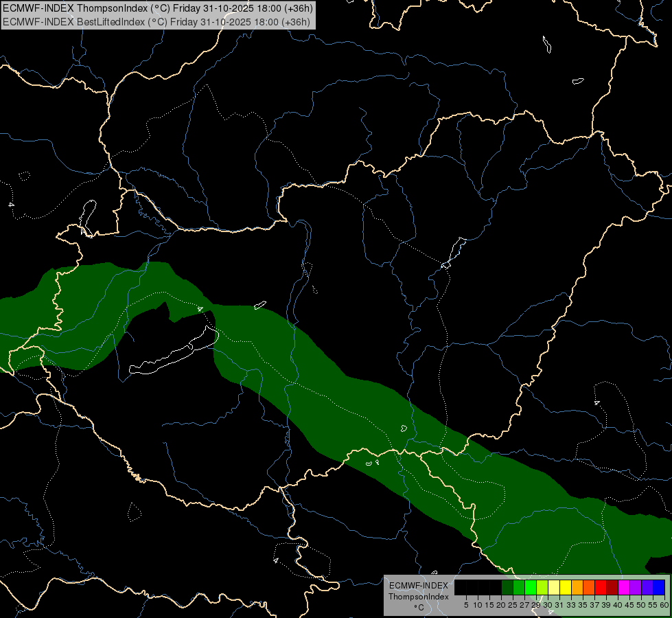Select the bright green 27-29 legend swatch
The image size is (672, 618).
tap(531, 587)
